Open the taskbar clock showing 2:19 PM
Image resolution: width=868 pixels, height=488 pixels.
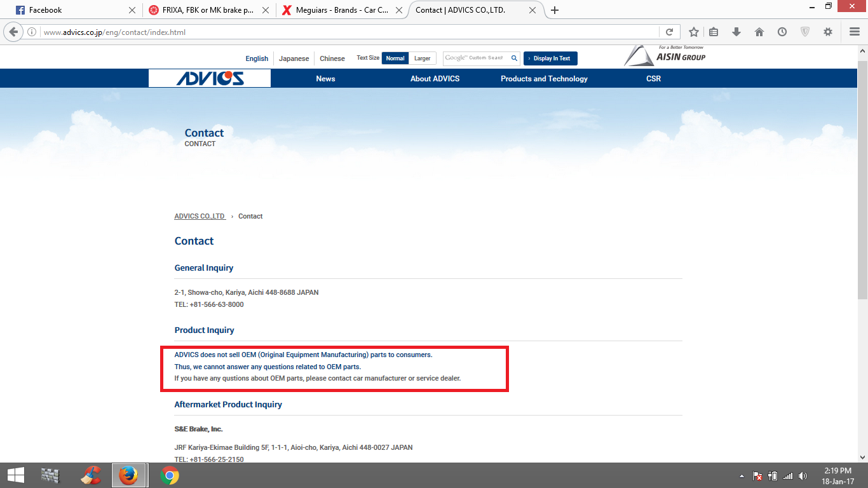[x=837, y=476]
